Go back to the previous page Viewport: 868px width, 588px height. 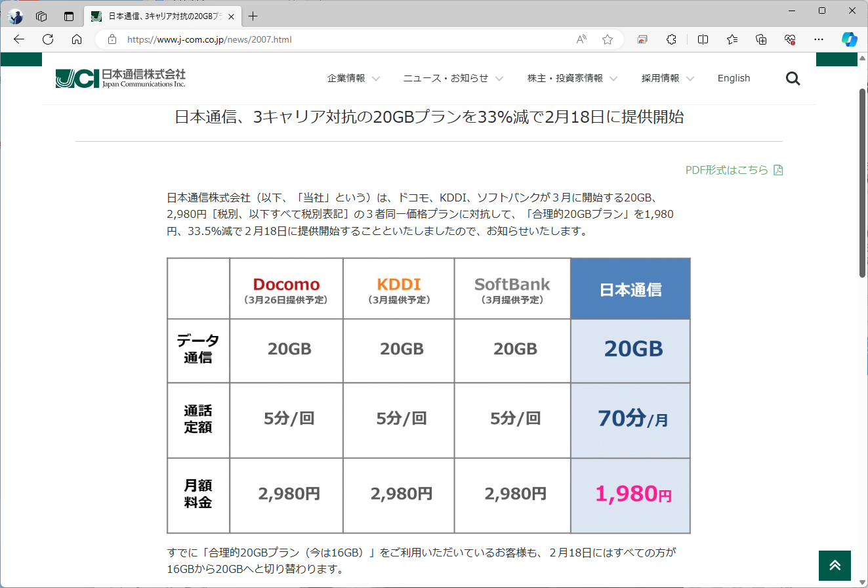[x=19, y=39]
